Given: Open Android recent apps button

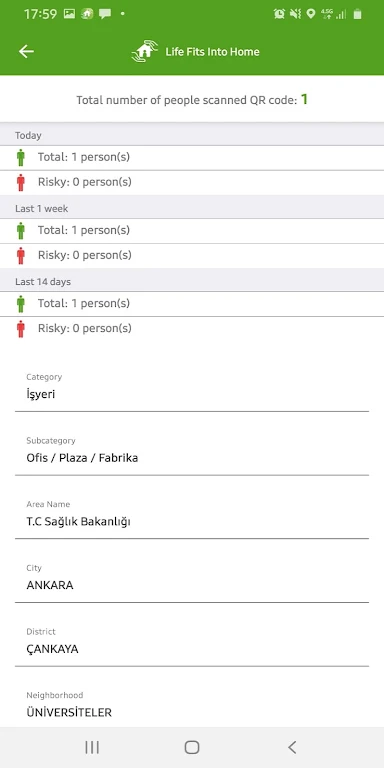Looking at the screenshot, I should 92,747.
